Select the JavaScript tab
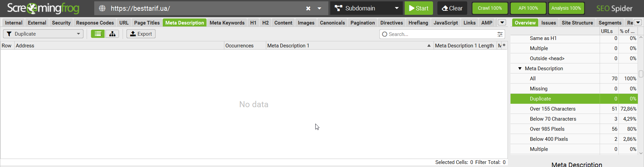 tap(446, 23)
